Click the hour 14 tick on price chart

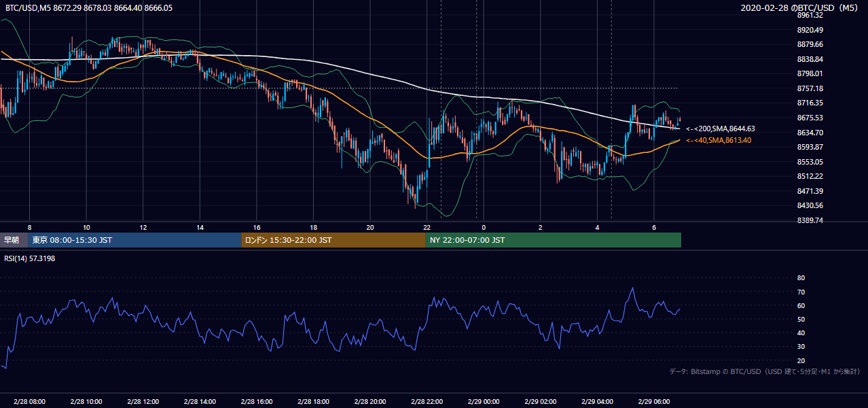click(x=200, y=227)
